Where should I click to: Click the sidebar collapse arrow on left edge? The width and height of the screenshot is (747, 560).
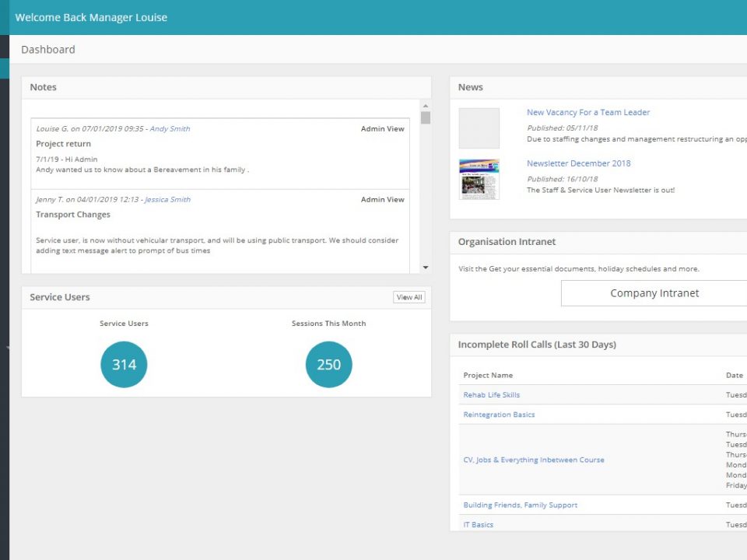tap(7, 348)
